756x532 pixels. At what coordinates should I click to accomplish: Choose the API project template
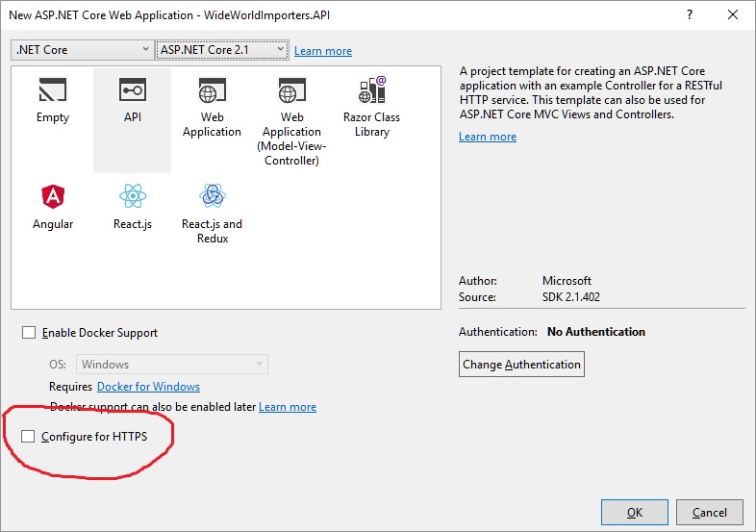pos(133,91)
